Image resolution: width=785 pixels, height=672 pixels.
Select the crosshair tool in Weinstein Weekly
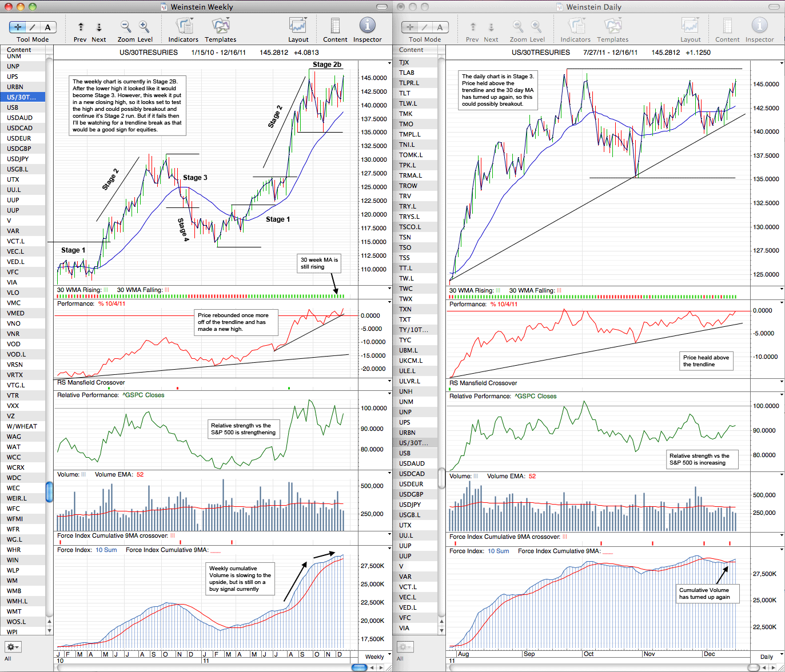[x=18, y=27]
